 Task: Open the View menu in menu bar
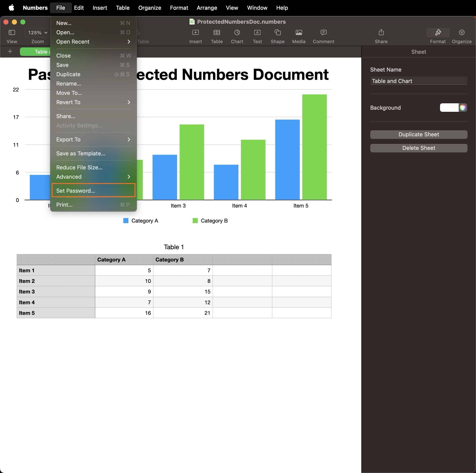pyautogui.click(x=232, y=8)
